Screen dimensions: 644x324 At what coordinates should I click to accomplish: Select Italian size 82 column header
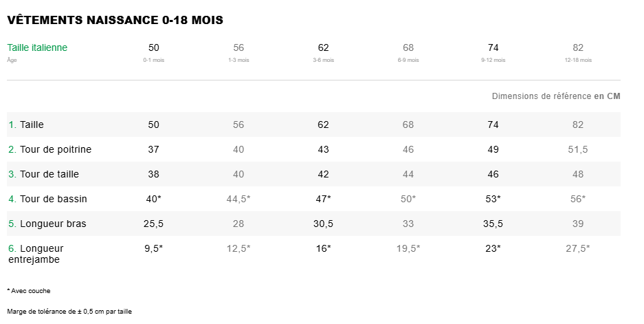577,47
